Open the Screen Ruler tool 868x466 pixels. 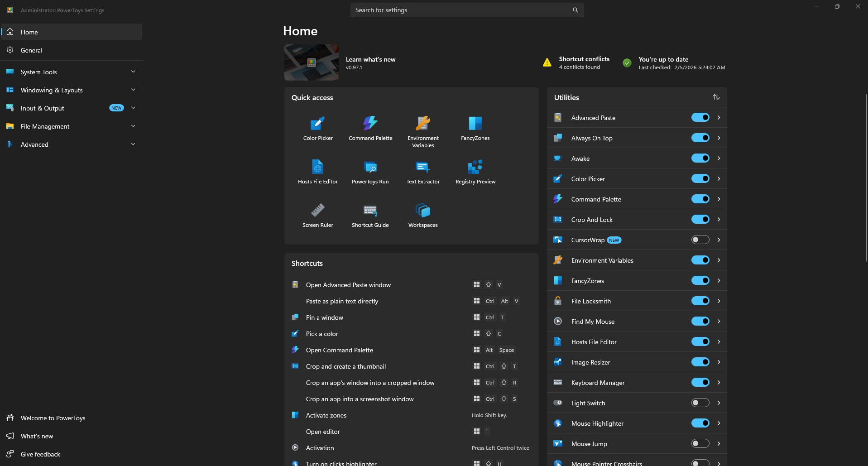coord(317,214)
